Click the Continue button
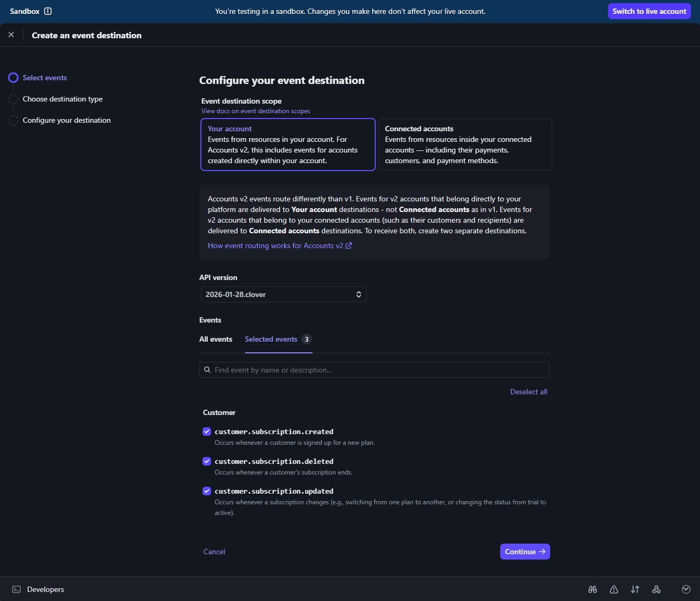This screenshot has width=700, height=601. tap(525, 552)
